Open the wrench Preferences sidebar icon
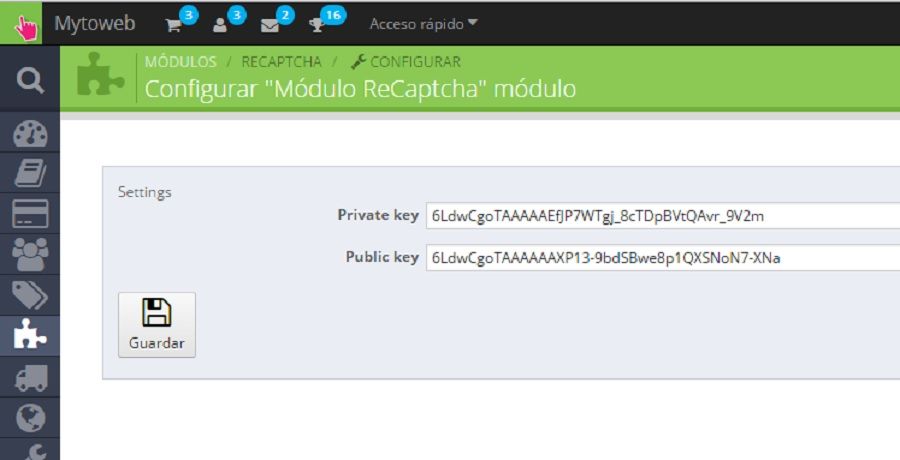The width and height of the screenshot is (900, 460). point(30,450)
